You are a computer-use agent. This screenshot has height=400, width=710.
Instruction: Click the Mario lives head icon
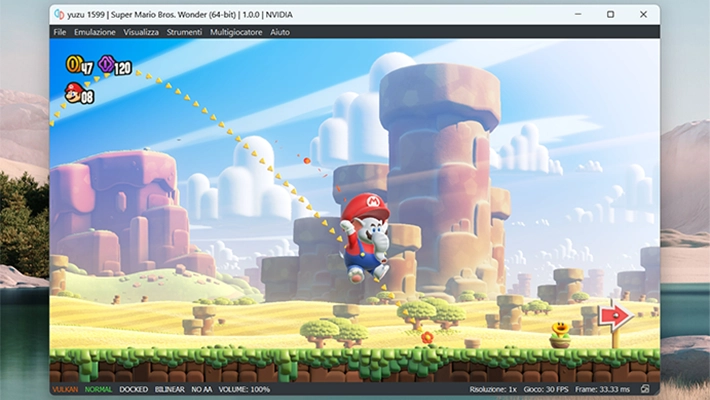[73, 92]
